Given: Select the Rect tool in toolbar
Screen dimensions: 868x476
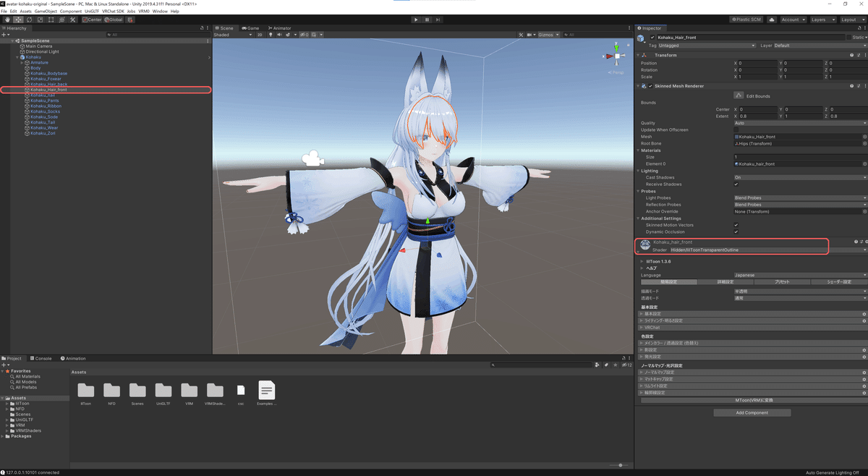Looking at the screenshot, I should 50,20.
